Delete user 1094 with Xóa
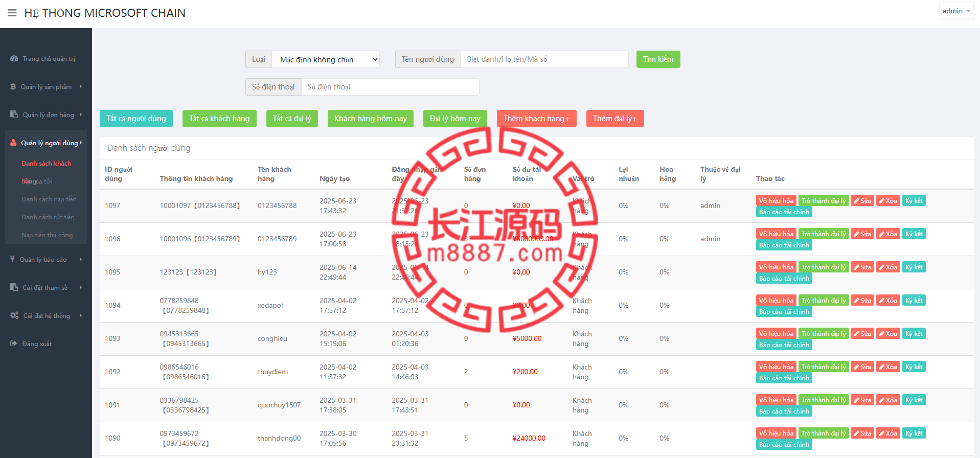 point(888,301)
